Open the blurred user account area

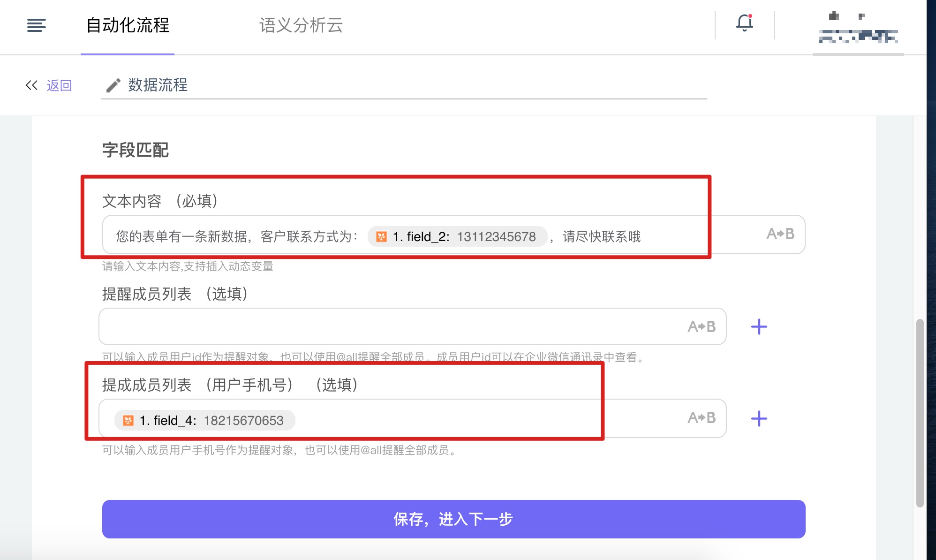[858, 28]
